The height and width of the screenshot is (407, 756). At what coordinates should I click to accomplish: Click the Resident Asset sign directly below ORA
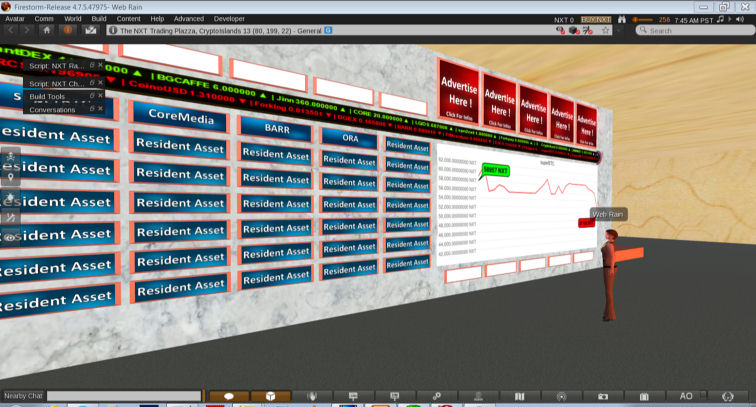[349, 161]
